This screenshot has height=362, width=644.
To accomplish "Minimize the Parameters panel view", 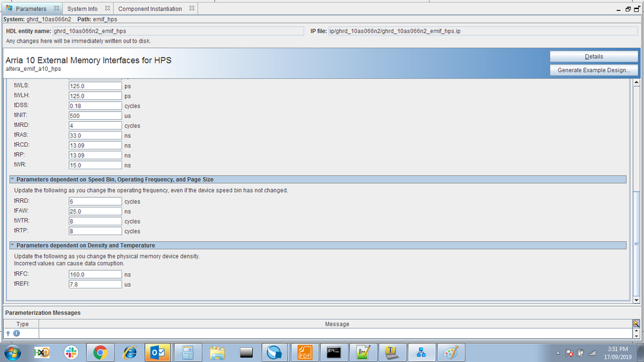I will click(x=618, y=9).
